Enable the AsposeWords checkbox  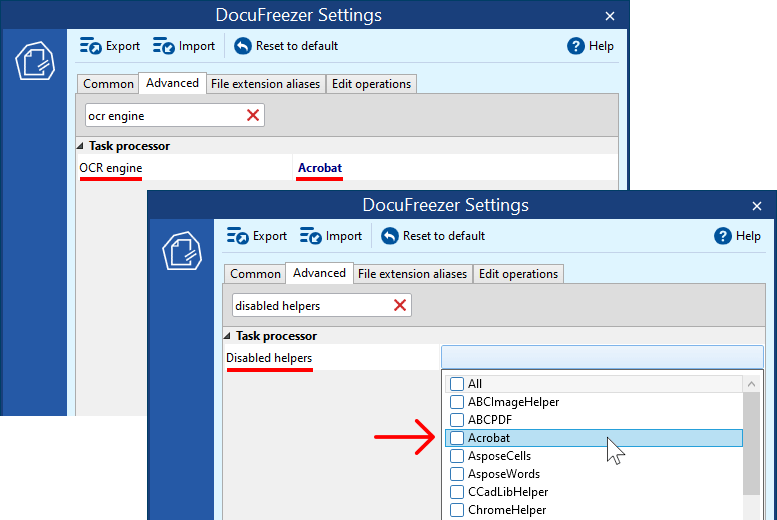coord(457,474)
